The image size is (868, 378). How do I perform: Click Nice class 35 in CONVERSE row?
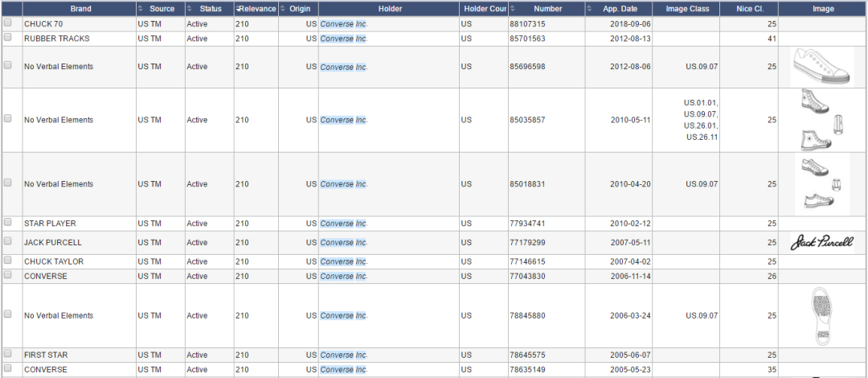tap(772, 370)
